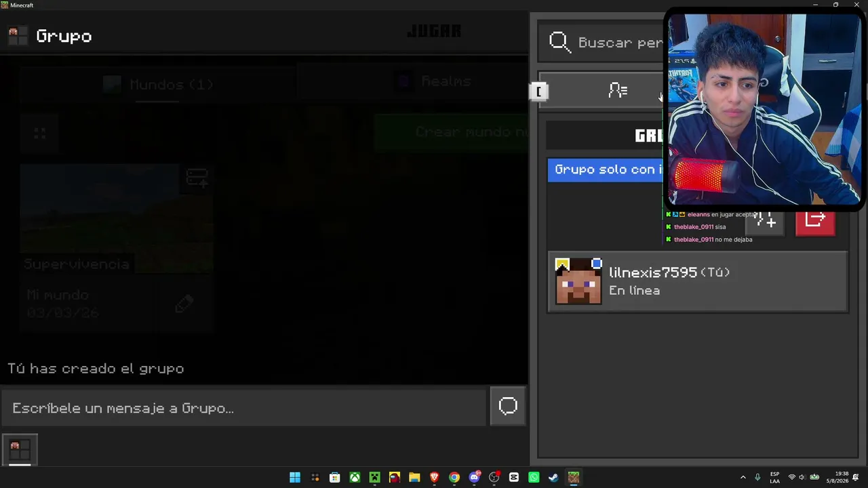Click the 'En línea' status text
The image size is (868, 488).
(634, 291)
